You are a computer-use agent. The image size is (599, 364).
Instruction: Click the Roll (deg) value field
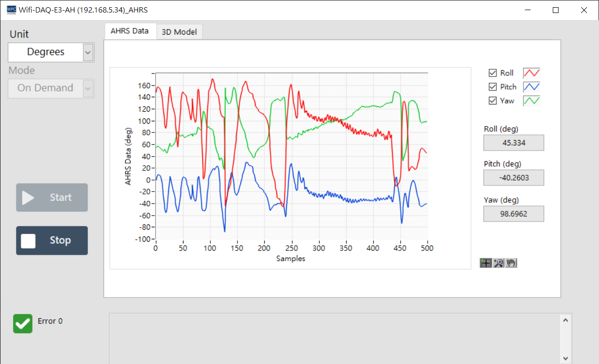[x=514, y=143]
